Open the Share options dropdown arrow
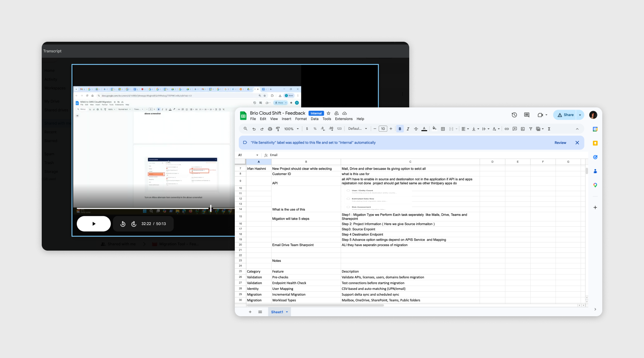 point(580,115)
